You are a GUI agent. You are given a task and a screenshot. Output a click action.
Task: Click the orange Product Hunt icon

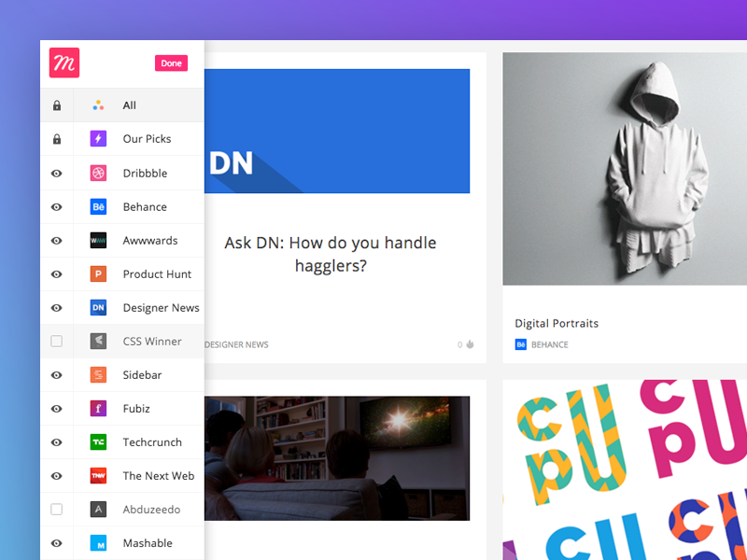coord(98,273)
